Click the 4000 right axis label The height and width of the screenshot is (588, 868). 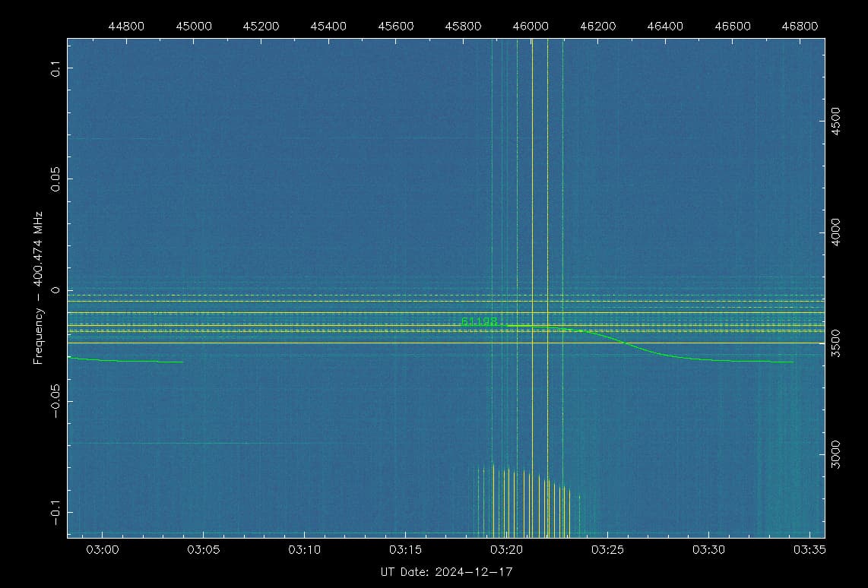(x=835, y=232)
